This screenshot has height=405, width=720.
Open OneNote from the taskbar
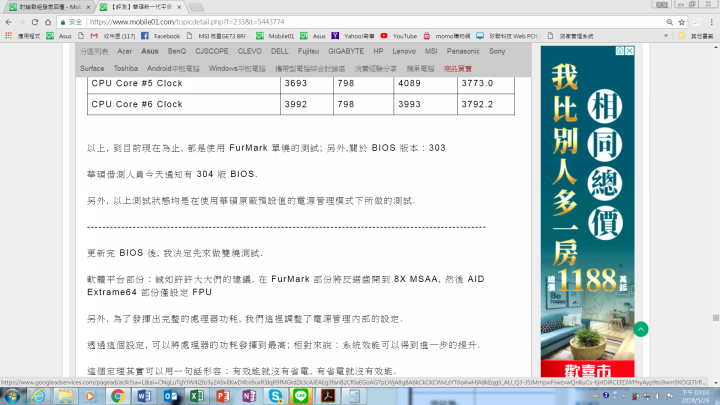[x=249, y=396]
